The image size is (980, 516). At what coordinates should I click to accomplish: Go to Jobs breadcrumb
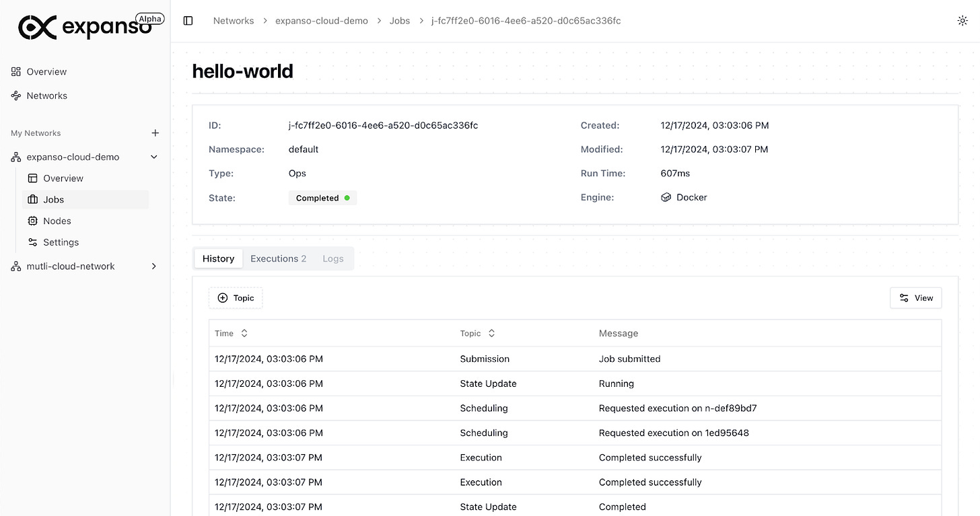click(x=400, y=21)
